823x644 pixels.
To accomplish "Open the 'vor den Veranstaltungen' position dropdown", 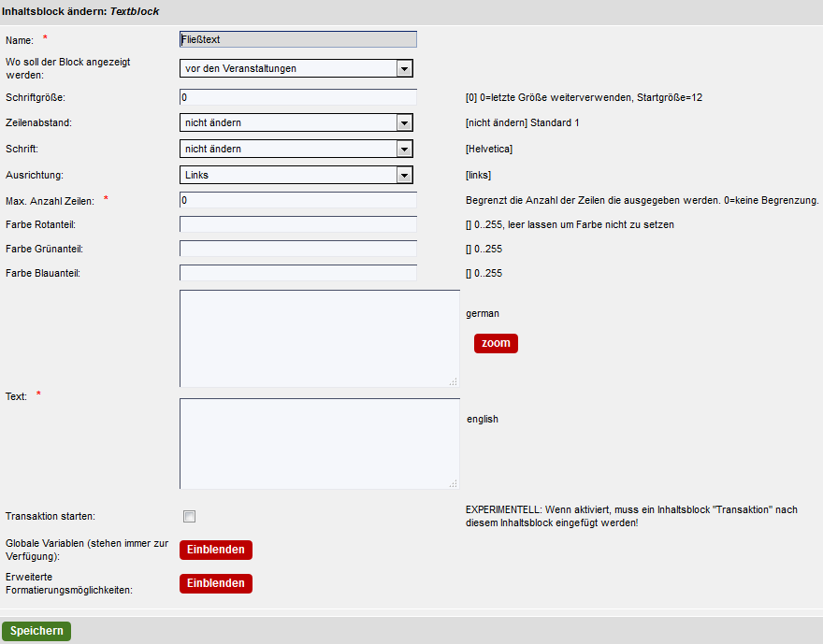I will pyautogui.click(x=296, y=68).
